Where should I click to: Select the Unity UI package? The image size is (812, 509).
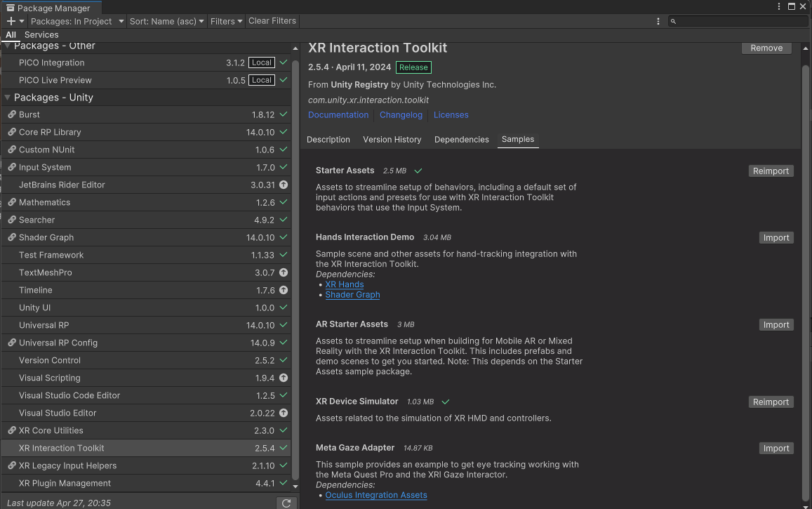coord(146,308)
